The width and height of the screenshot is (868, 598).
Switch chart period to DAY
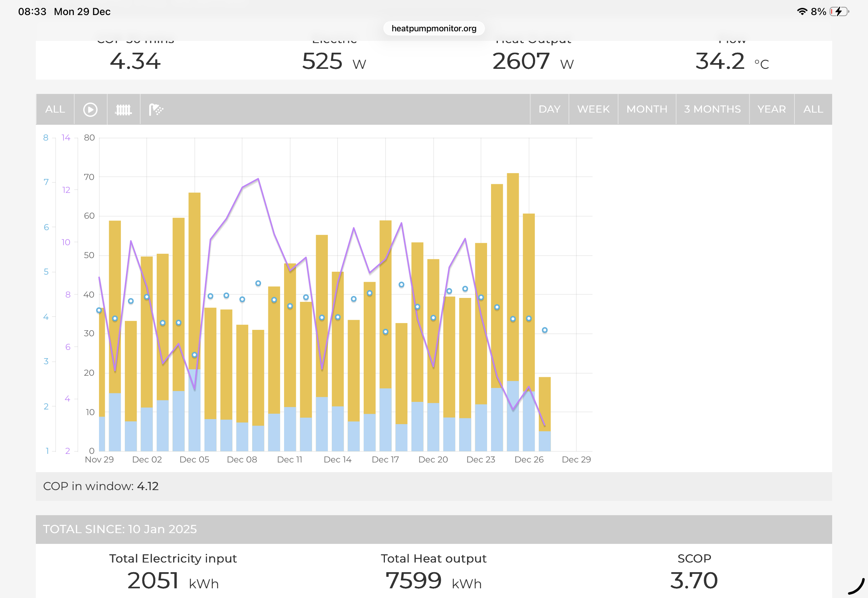(549, 109)
